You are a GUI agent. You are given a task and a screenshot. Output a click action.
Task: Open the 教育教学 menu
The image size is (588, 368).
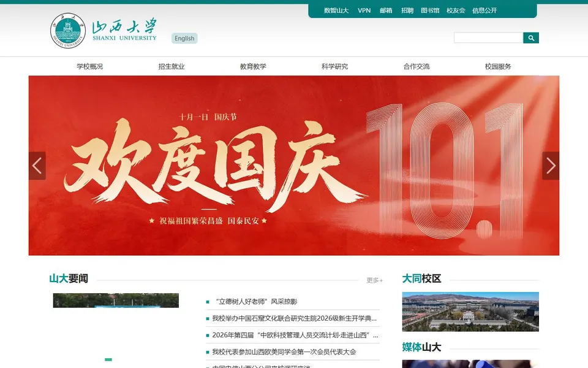[x=253, y=66]
